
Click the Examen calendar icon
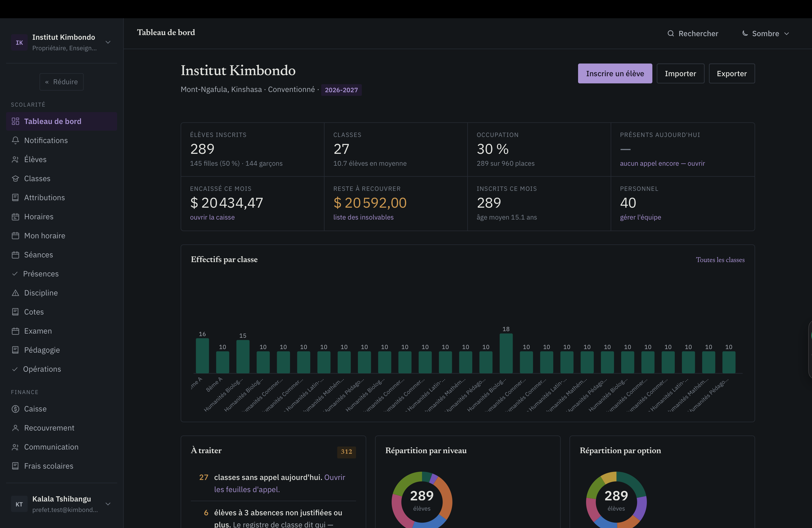15,331
